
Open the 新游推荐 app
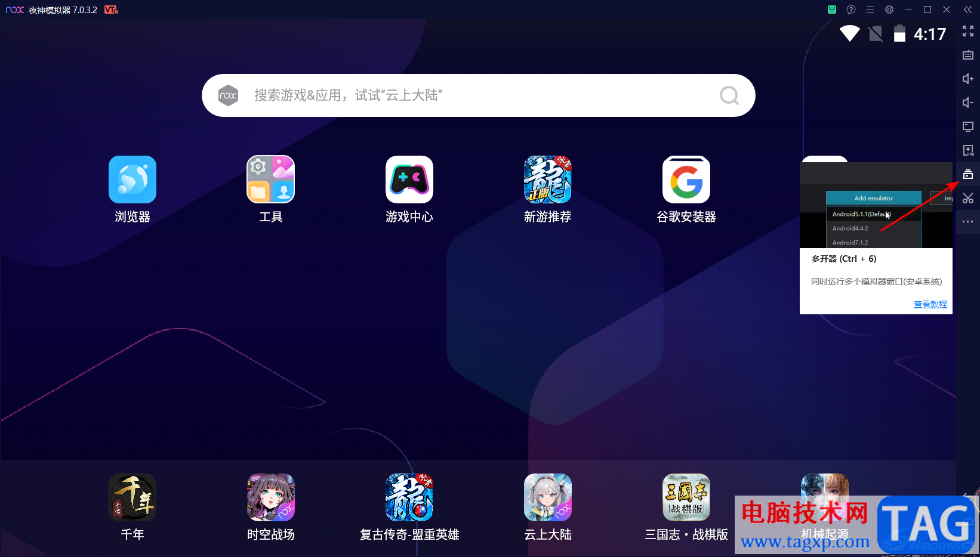pos(548,180)
